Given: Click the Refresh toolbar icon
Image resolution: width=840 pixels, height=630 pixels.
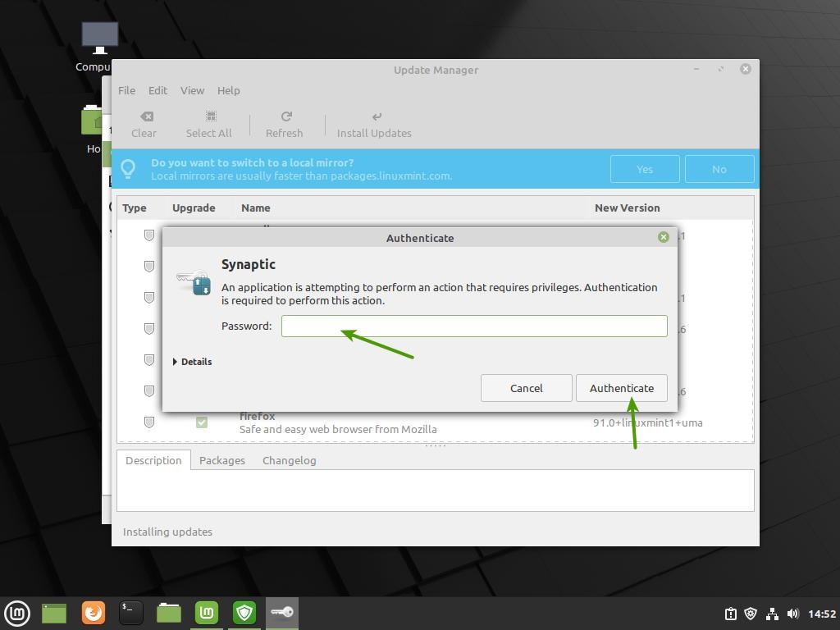Looking at the screenshot, I should click(285, 117).
